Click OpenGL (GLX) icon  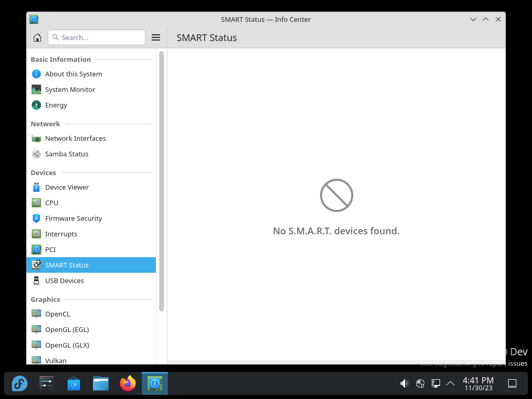[x=36, y=345]
